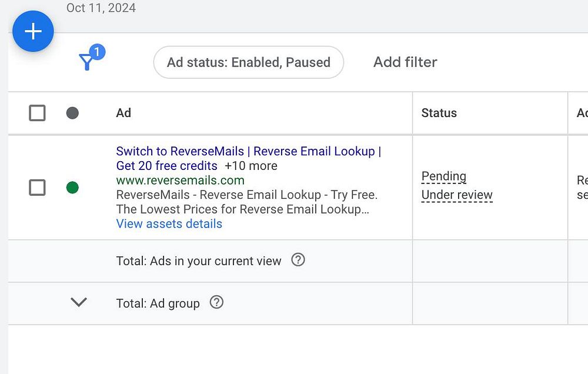The image size is (588, 374).
Task: Click the blue plus create-ad button
Action: pyautogui.click(x=33, y=31)
